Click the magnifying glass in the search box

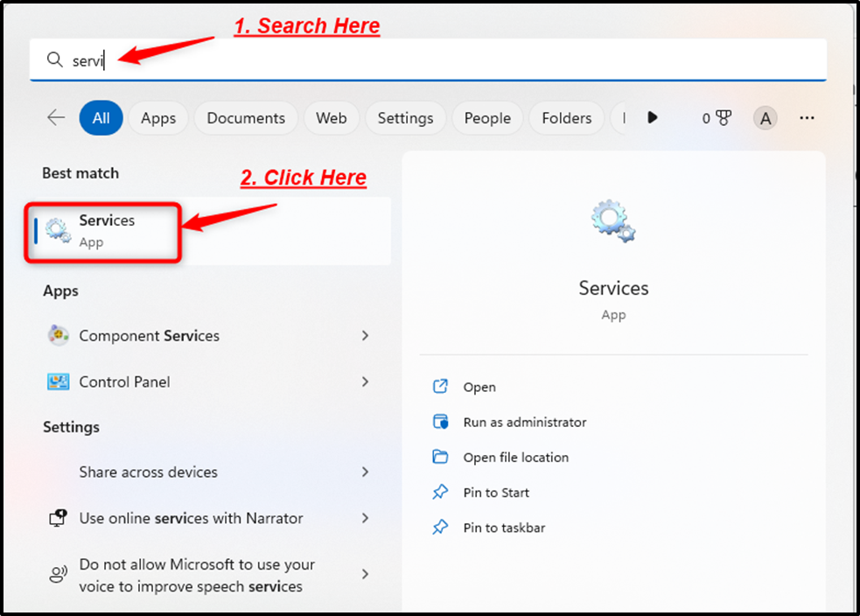click(x=54, y=59)
